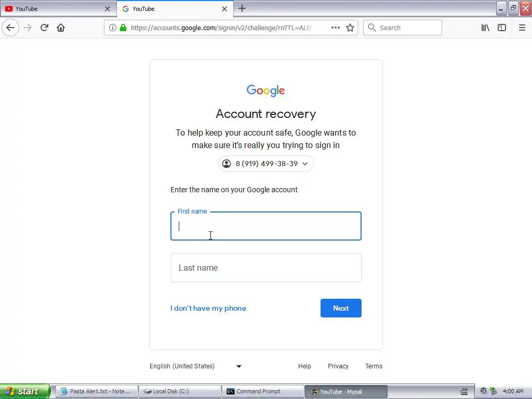The width and height of the screenshot is (532, 399).
Task: Select YouTube - Mypal taskbar button
Action: click(x=346, y=391)
